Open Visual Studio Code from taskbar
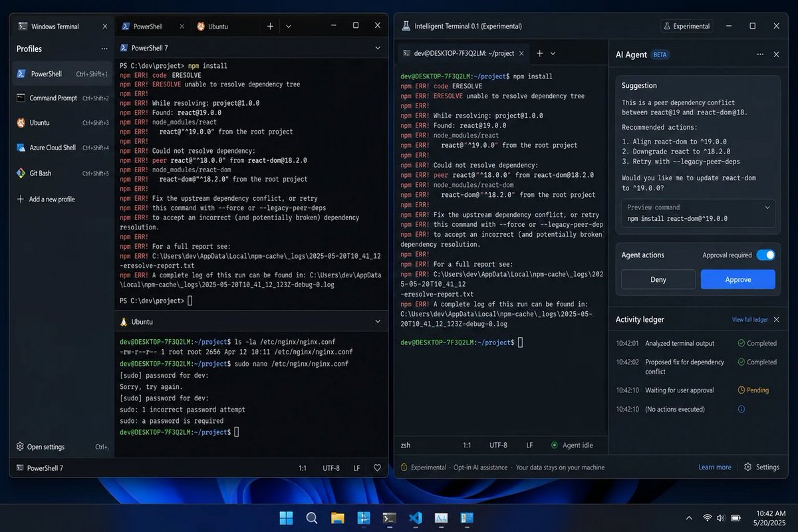The image size is (798, 532). tap(416, 517)
